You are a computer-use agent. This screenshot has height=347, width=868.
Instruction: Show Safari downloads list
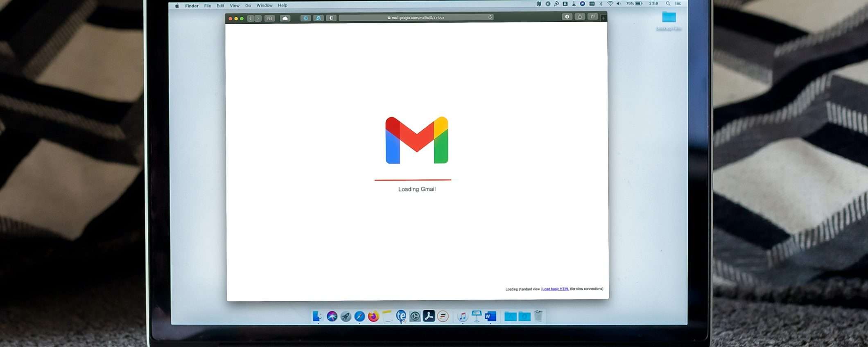[x=567, y=17]
